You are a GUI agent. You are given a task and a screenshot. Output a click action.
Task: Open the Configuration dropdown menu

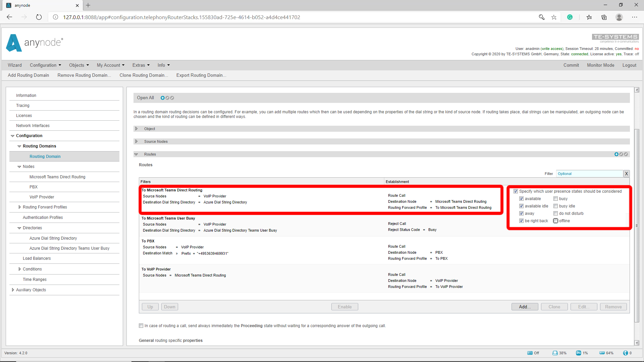click(x=45, y=65)
